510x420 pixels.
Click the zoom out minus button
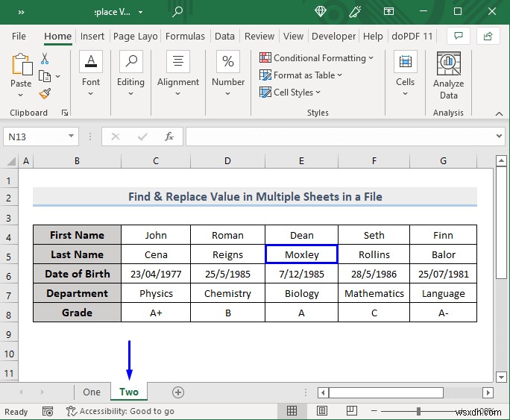[374, 411]
